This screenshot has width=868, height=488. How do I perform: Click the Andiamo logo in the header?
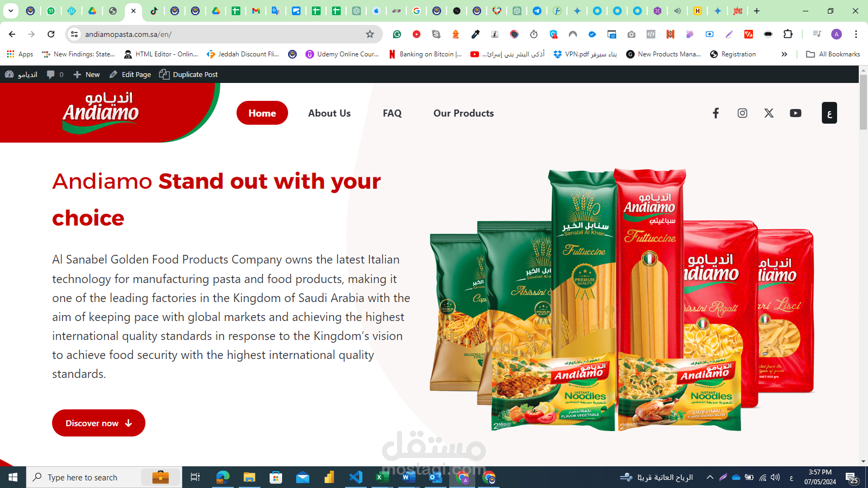pos(101,112)
